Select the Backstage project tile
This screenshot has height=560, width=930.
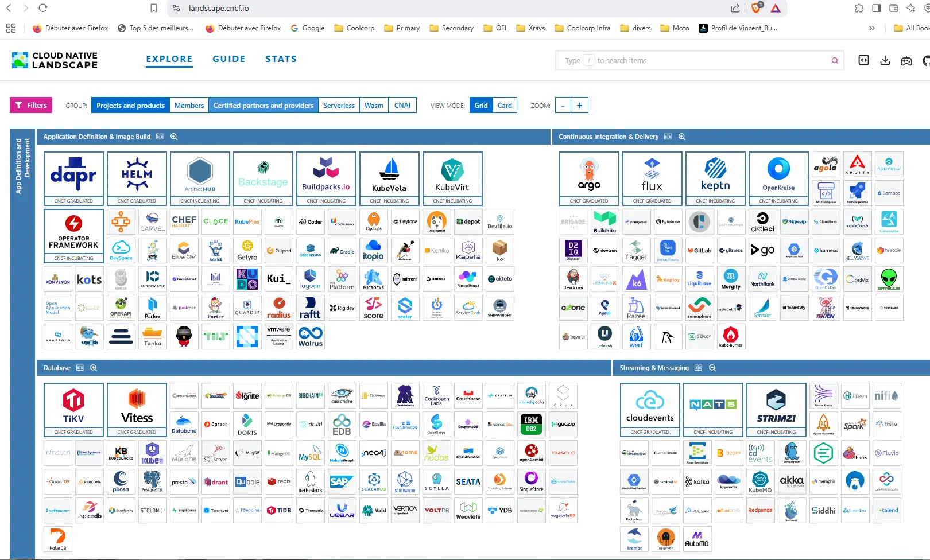point(263,178)
